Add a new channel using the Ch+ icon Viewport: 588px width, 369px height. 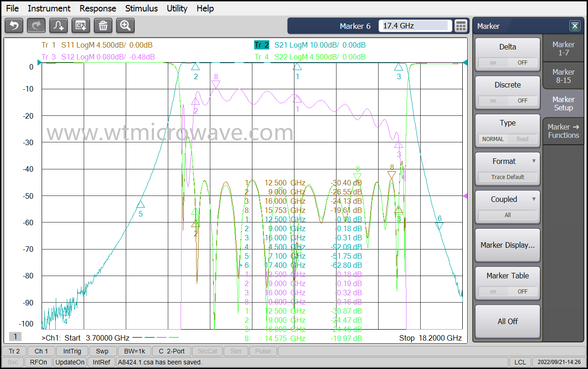80,26
